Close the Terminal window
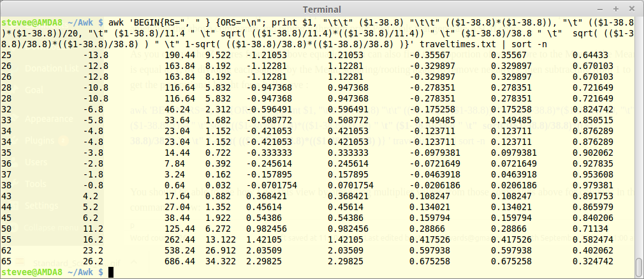The image size is (644, 279). coord(631,10)
